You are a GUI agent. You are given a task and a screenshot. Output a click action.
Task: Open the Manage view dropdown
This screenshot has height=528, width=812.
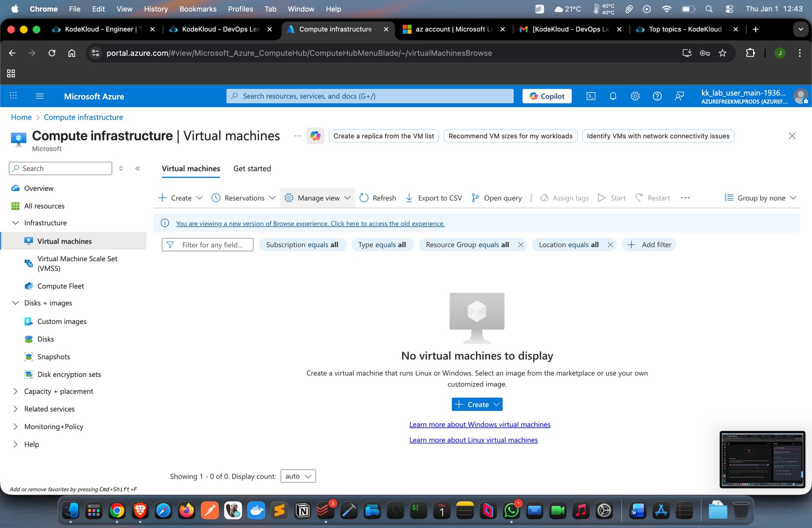318,198
